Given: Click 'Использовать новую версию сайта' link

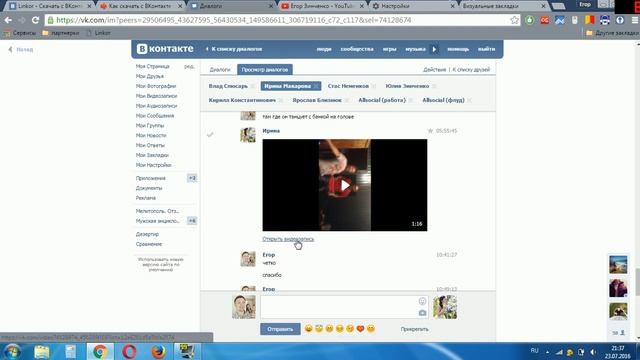Looking at the screenshot, I should pos(161,264).
